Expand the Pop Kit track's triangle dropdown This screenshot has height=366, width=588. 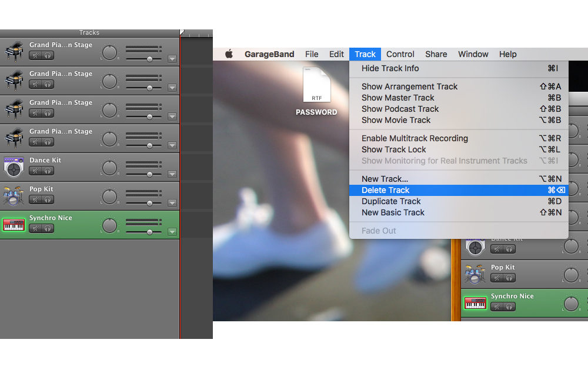pos(172,203)
